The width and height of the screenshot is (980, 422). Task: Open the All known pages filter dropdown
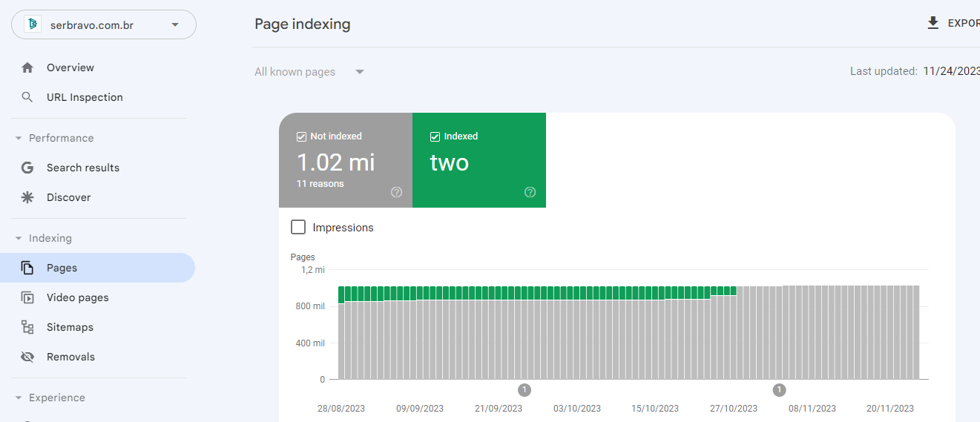point(309,72)
